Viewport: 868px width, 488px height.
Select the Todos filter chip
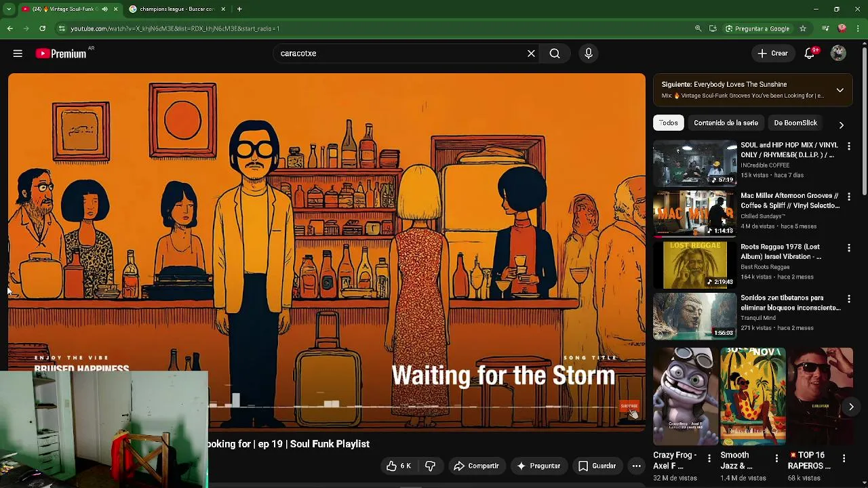[669, 123]
